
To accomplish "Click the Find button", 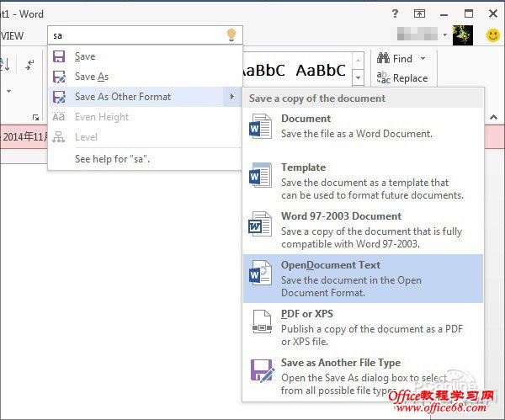I will click(401, 58).
